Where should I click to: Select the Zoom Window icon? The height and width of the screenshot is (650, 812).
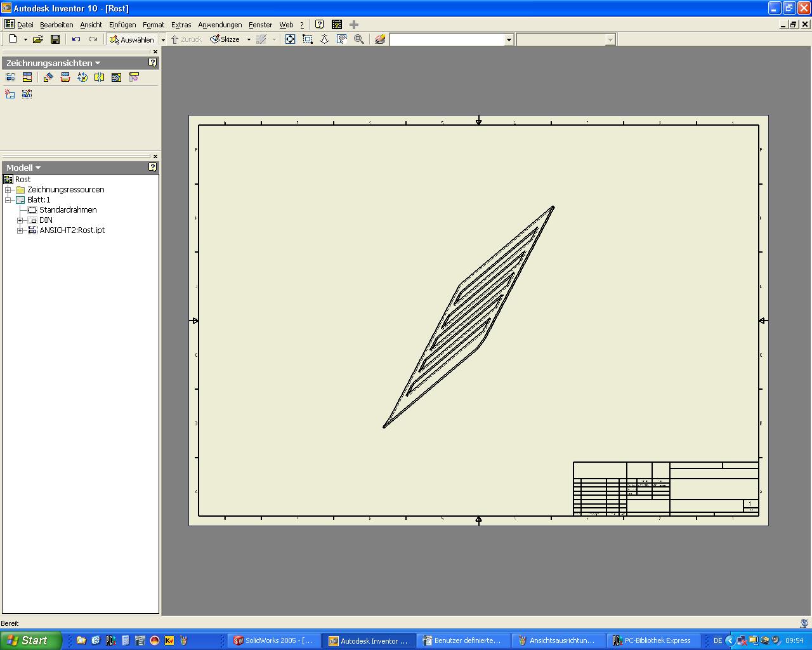[x=308, y=39]
